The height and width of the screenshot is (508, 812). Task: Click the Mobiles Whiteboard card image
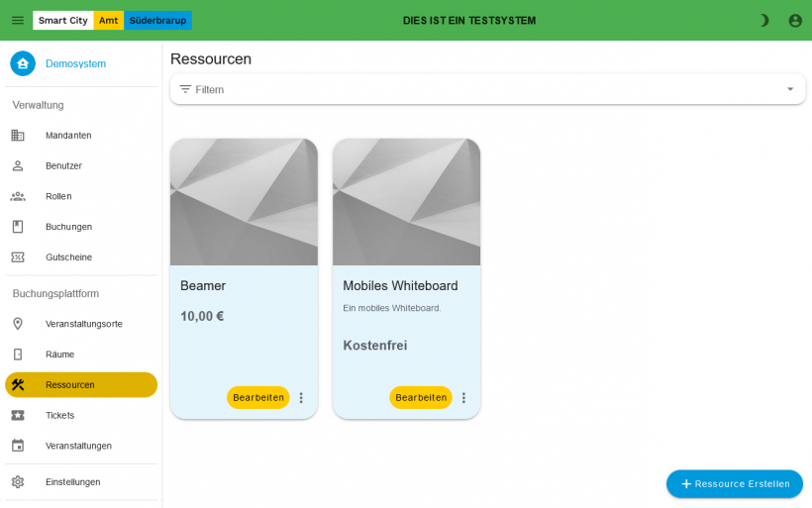click(x=406, y=202)
